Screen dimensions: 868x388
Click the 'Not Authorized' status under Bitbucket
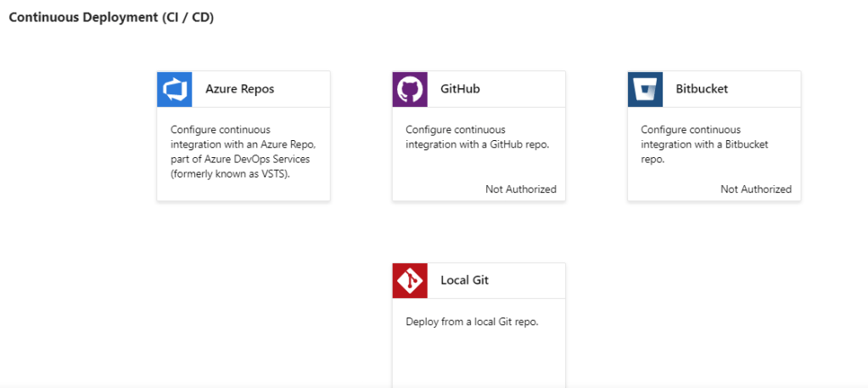pyautogui.click(x=755, y=189)
